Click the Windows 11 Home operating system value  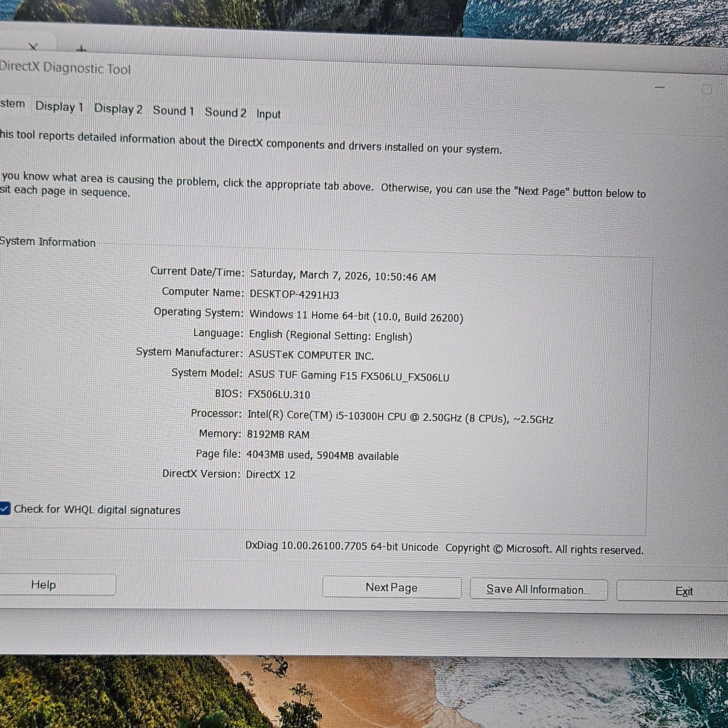pos(356,316)
